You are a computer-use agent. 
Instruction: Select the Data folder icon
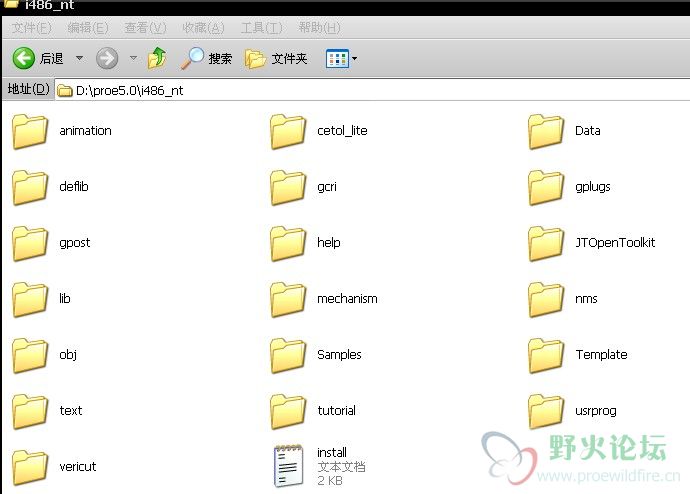(x=546, y=132)
